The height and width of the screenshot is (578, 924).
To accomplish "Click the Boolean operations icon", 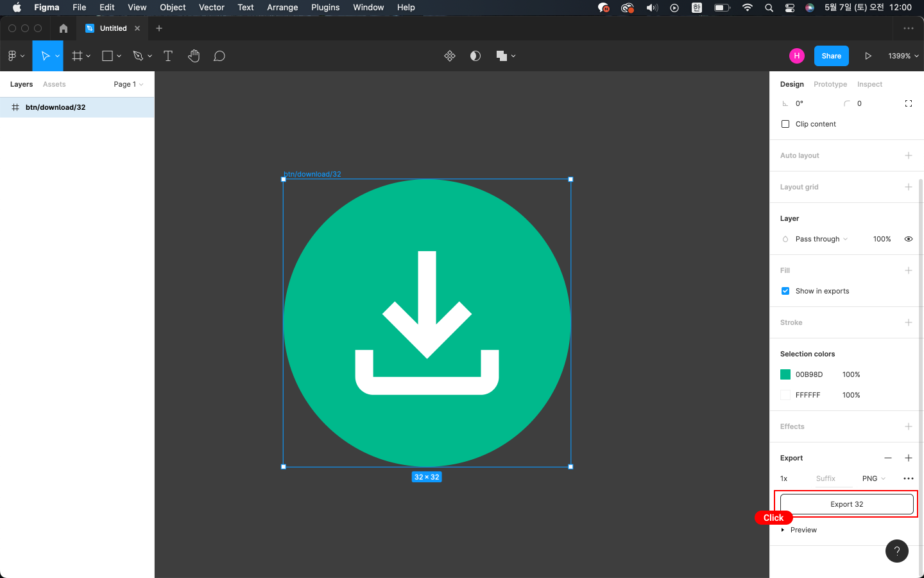I will click(x=502, y=56).
